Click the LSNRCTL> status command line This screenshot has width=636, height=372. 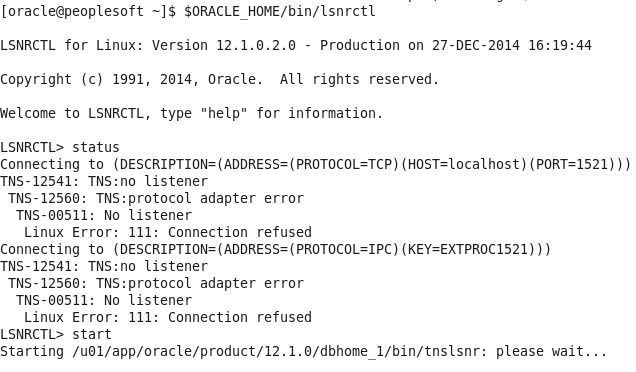point(60,147)
